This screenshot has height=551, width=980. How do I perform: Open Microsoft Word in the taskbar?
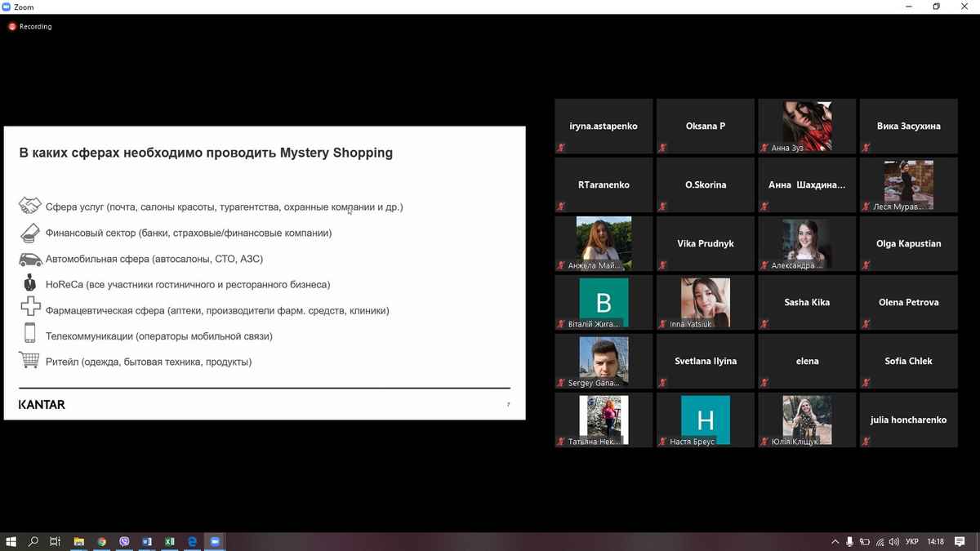point(147,541)
